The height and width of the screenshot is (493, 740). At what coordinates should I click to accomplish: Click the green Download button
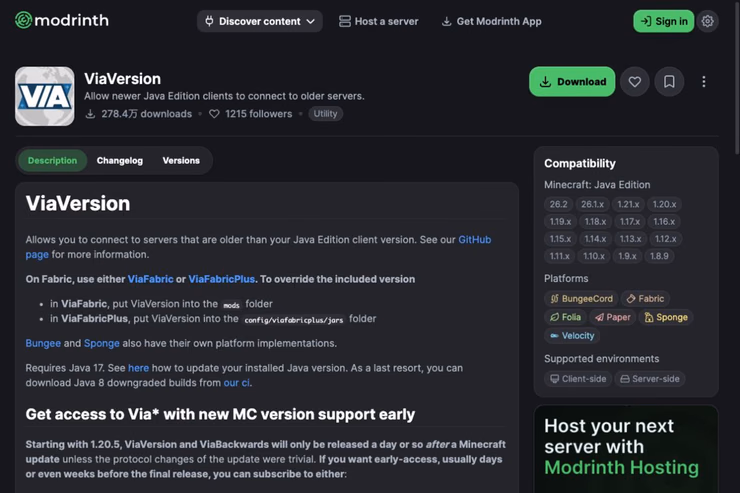tap(572, 82)
